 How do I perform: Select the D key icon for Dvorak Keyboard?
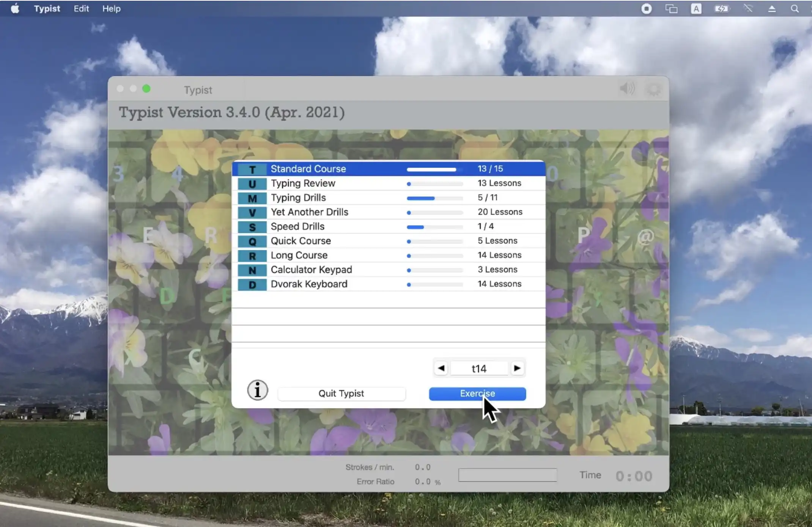point(252,284)
